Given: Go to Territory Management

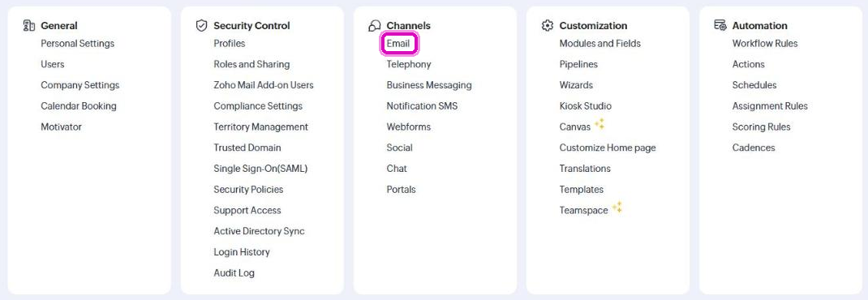Looking at the screenshot, I should pyautogui.click(x=260, y=126).
